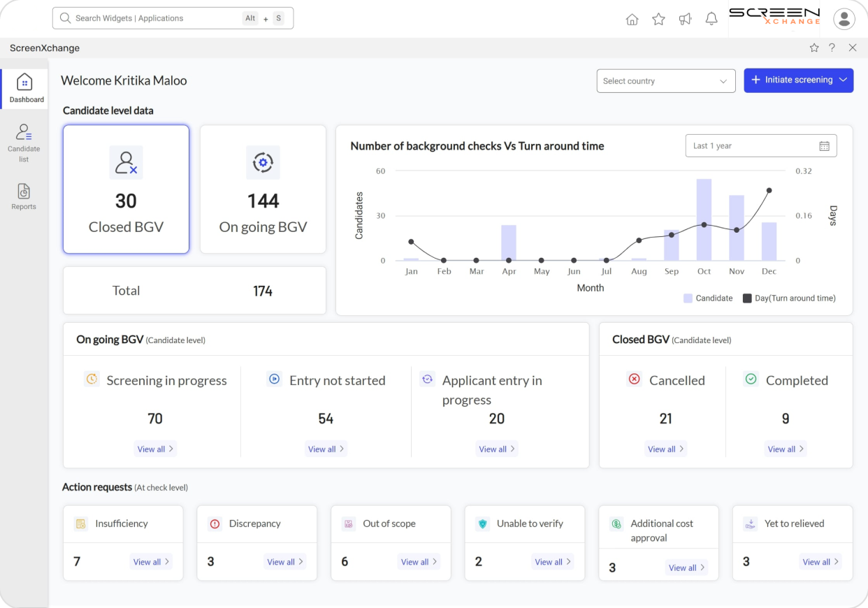The height and width of the screenshot is (608, 868).
Task: Toggle the Day turnaround time legend
Action: (789, 298)
